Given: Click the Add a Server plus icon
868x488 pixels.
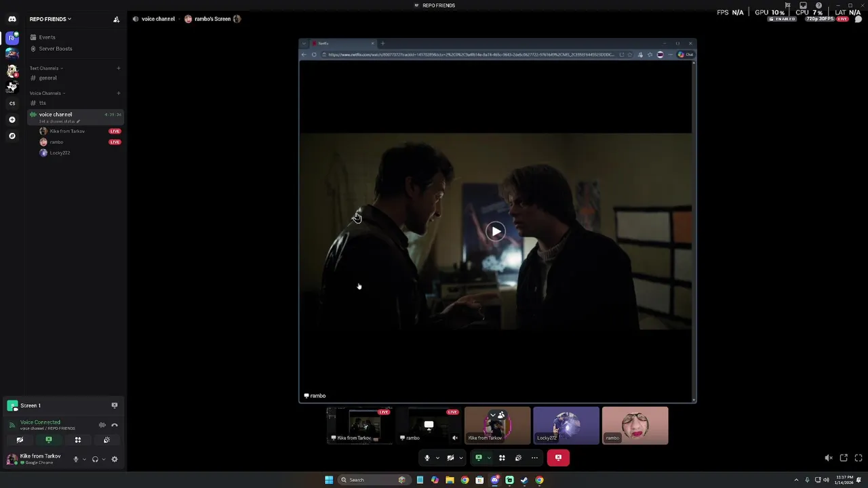Looking at the screenshot, I should click(12, 119).
